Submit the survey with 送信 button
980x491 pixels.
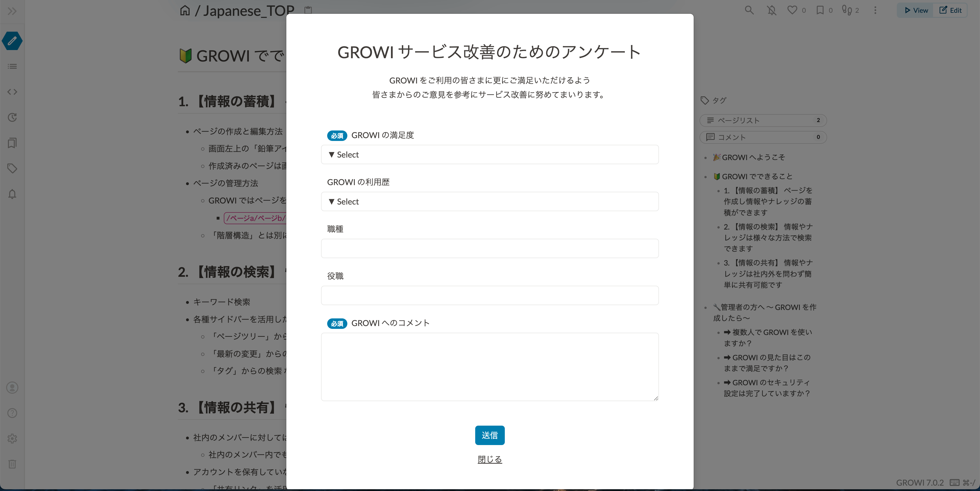pos(490,435)
